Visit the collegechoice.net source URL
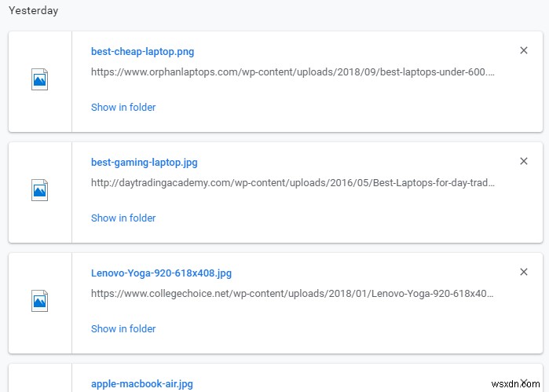 click(x=292, y=294)
